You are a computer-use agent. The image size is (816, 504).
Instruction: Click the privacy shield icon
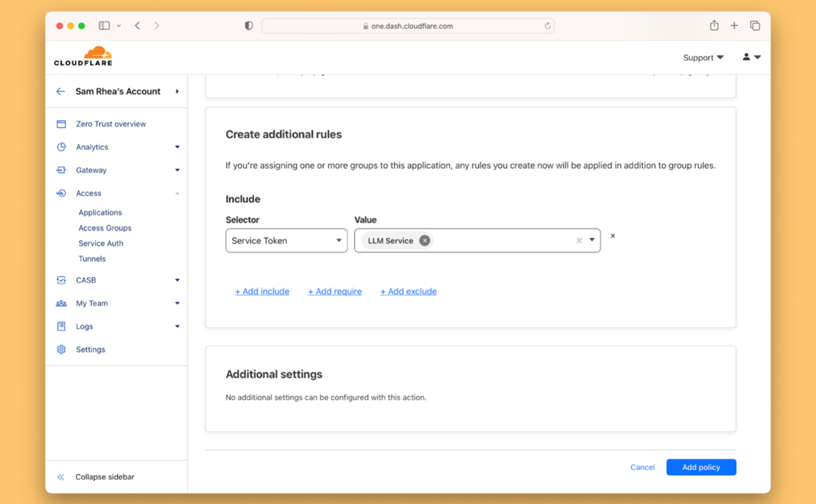click(248, 26)
